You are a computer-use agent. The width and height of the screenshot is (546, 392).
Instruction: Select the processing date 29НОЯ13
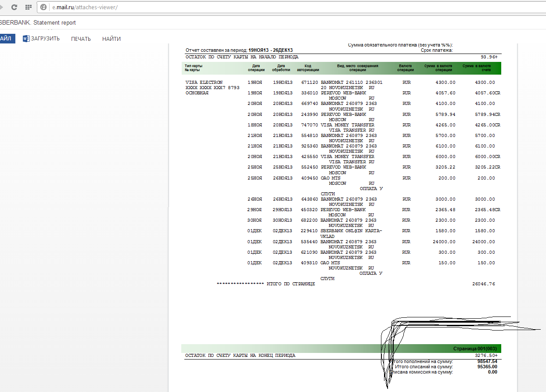[x=283, y=210]
